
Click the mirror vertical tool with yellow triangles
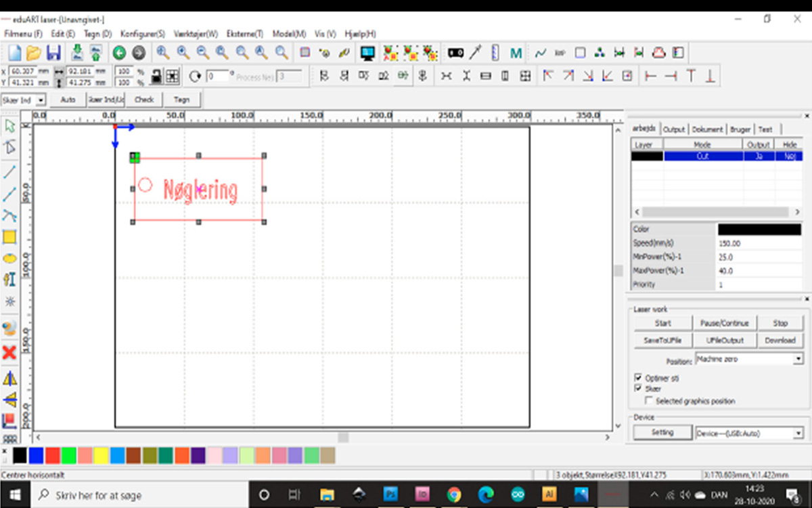point(9,399)
